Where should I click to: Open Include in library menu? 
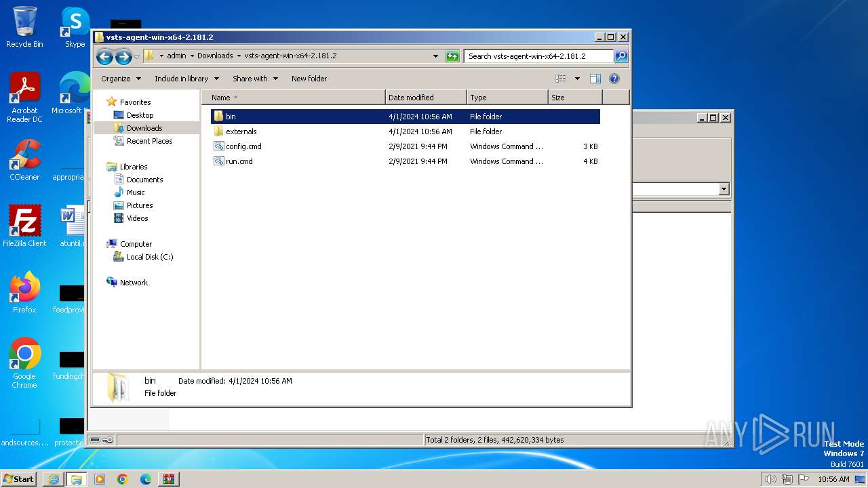click(x=186, y=79)
